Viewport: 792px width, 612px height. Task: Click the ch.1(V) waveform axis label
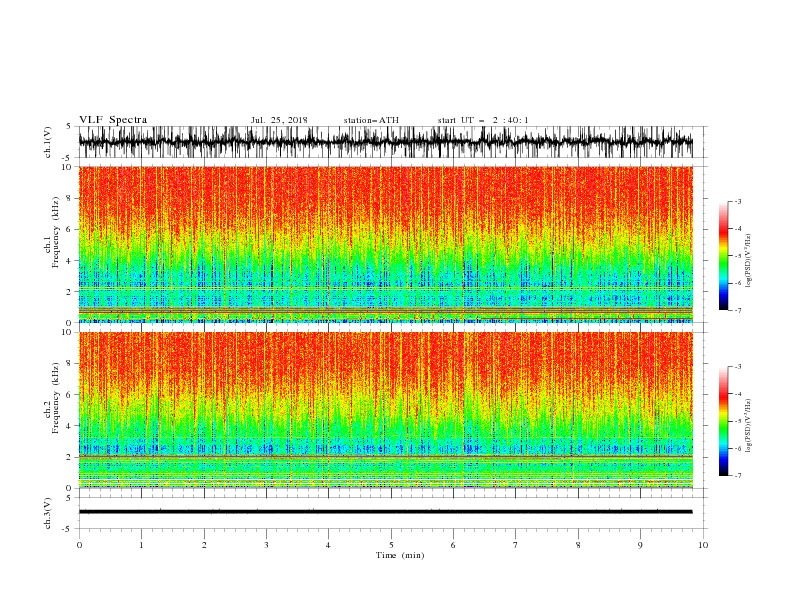48,142
